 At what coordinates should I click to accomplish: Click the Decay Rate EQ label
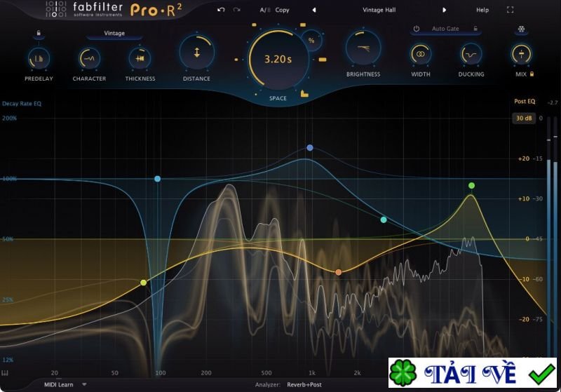(x=22, y=104)
